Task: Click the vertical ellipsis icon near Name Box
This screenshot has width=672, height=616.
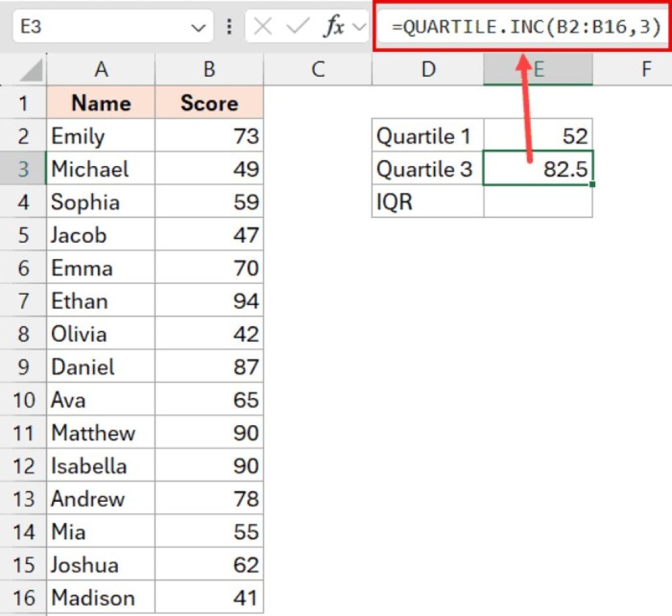Action: [229, 27]
